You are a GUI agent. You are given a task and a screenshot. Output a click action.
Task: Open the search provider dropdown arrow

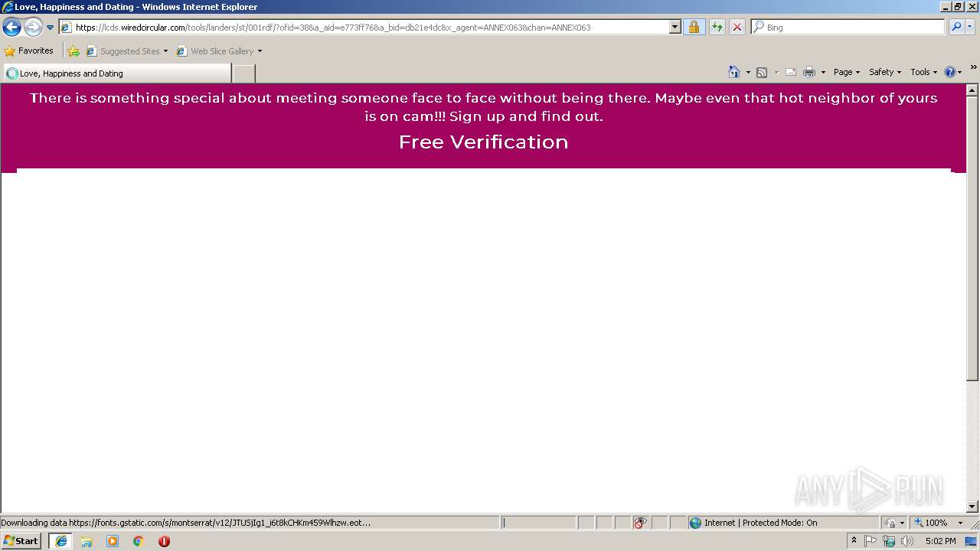970,27
